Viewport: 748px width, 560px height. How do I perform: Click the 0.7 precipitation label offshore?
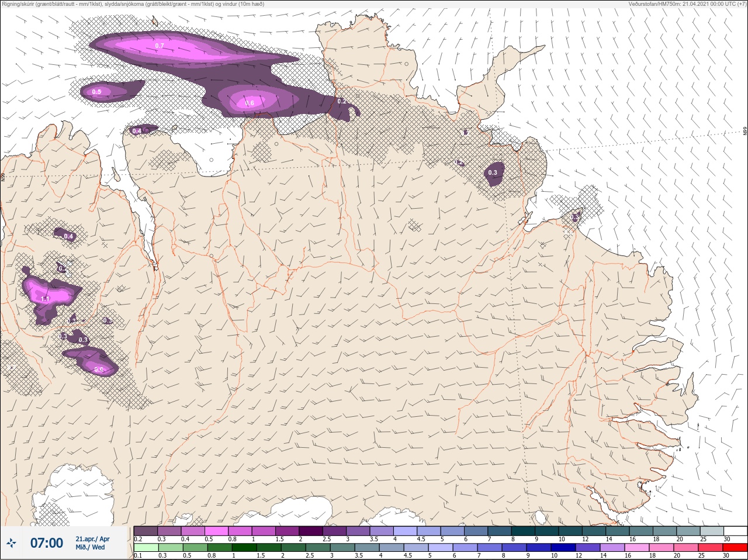160,46
